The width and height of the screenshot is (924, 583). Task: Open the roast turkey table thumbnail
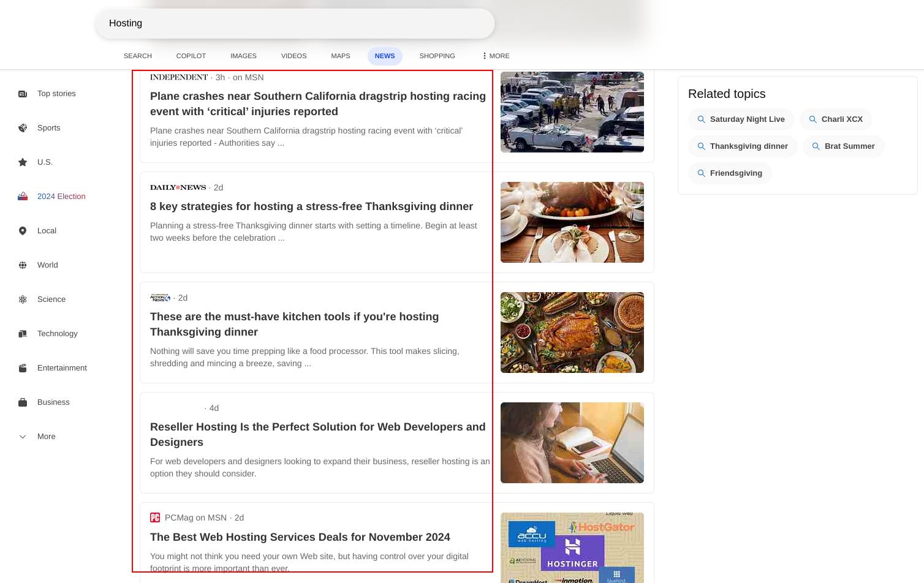[572, 222]
